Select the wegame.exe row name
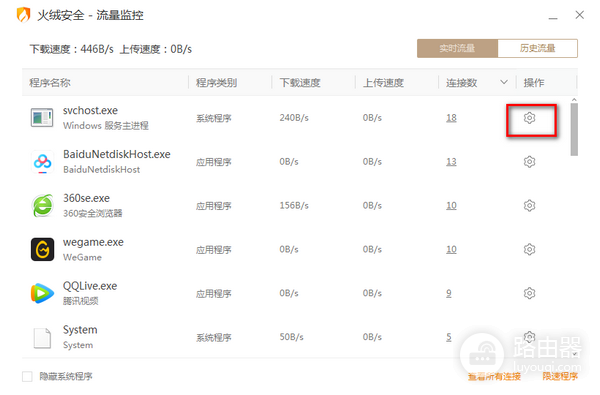 pyautogui.click(x=93, y=242)
